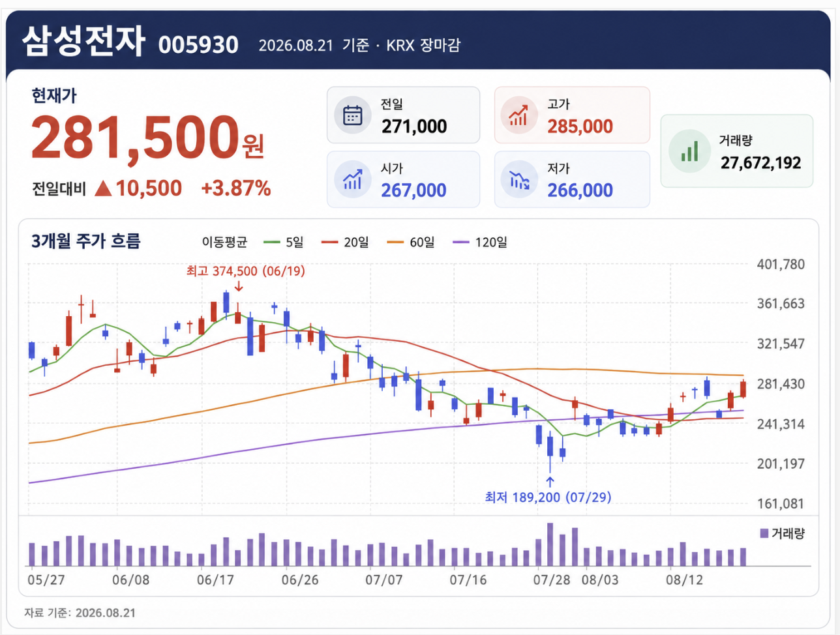Click the 저가 label in its card
The width and height of the screenshot is (840, 635).
pos(559,168)
